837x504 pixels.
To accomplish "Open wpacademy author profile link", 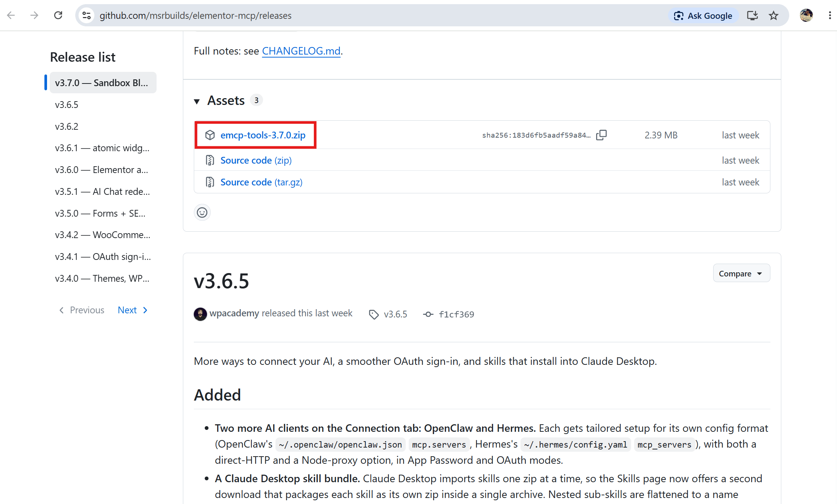I will [x=234, y=313].
